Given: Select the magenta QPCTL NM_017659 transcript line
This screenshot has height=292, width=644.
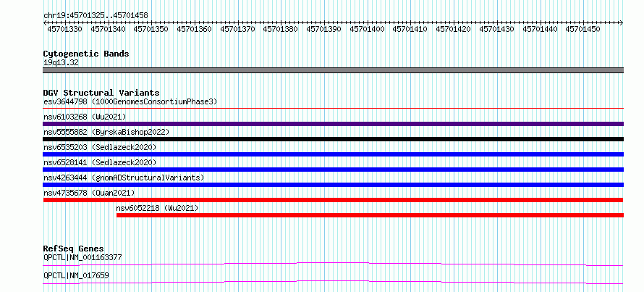Looking at the screenshot, I should click(x=333, y=282).
